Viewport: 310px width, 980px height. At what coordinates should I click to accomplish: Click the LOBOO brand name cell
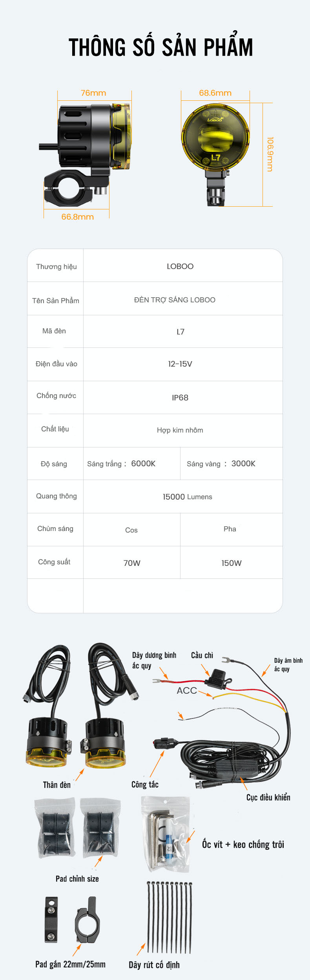pos(180,266)
